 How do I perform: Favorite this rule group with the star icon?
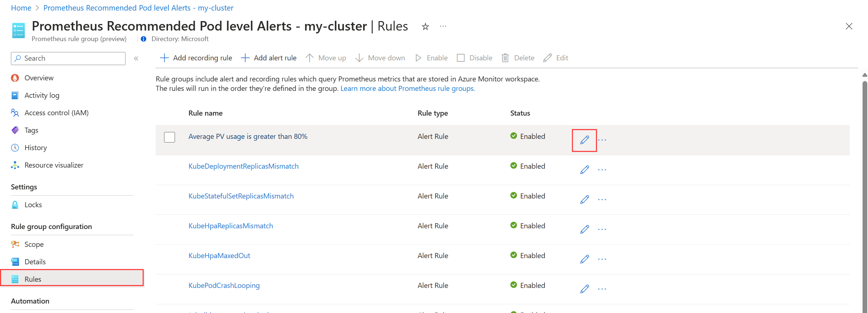(425, 27)
